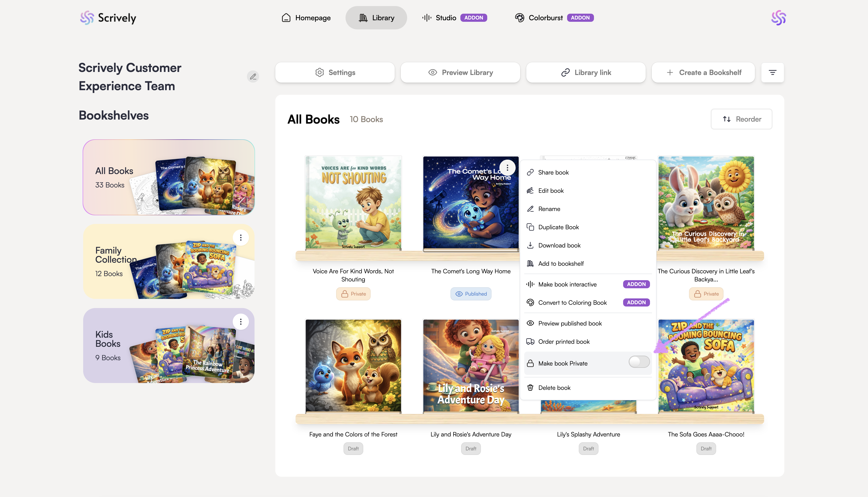
Task: Select Share book from context menu
Action: pyautogui.click(x=553, y=173)
